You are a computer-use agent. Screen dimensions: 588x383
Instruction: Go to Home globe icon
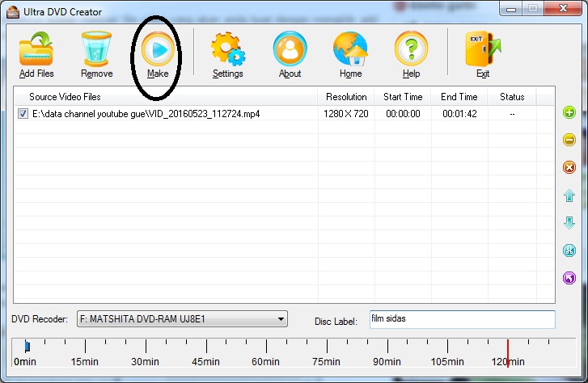350,49
